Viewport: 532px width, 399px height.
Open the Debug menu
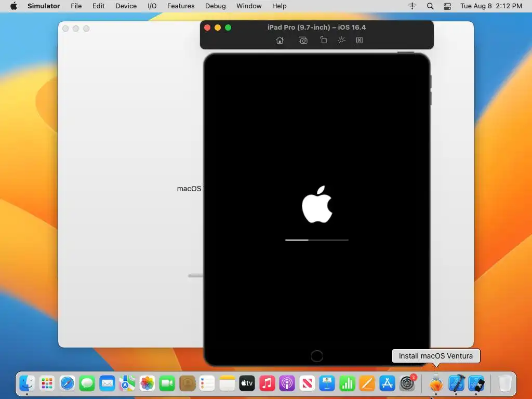click(x=216, y=6)
